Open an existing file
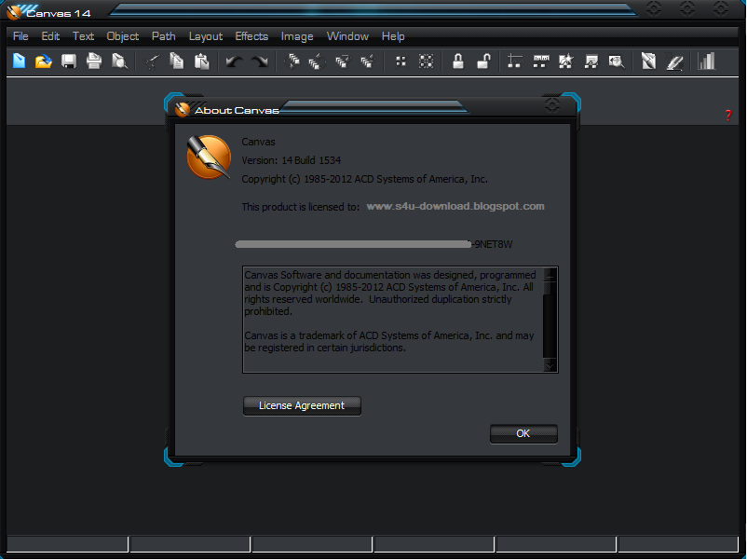The image size is (747, 560). pos(44,61)
